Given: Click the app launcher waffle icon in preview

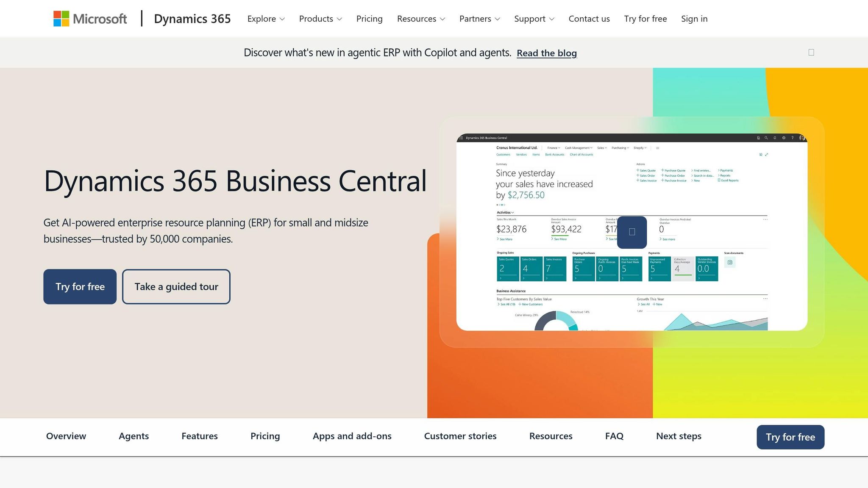Looking at the screenshot, I should point(461,138).
